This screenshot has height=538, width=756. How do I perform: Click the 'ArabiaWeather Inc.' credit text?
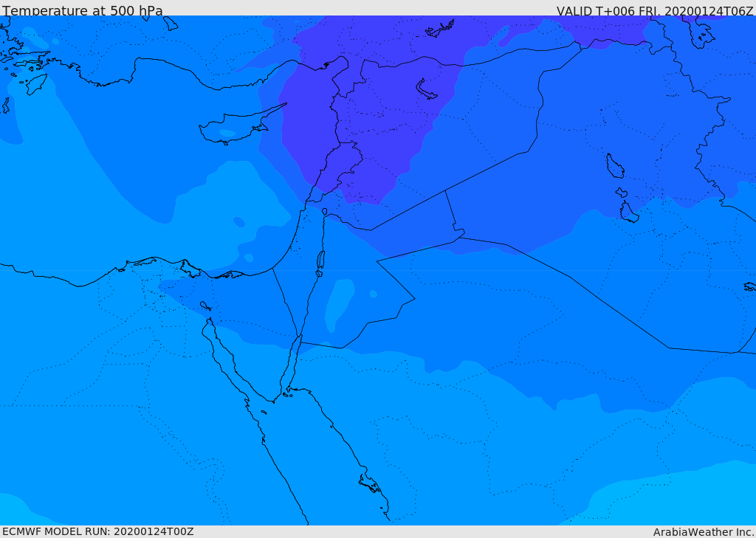coord(704,532)
